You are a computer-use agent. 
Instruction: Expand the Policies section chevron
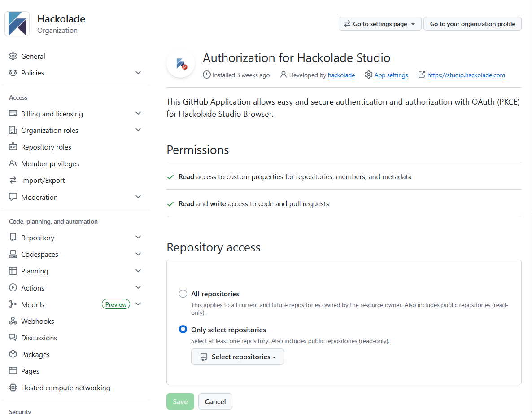click(138, 73)
